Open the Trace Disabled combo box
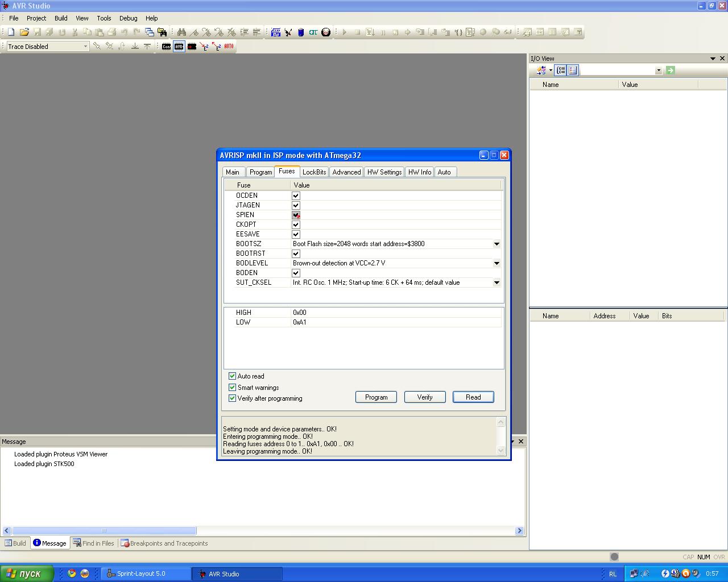The image size is (728, 582). [x=85, y=47]
